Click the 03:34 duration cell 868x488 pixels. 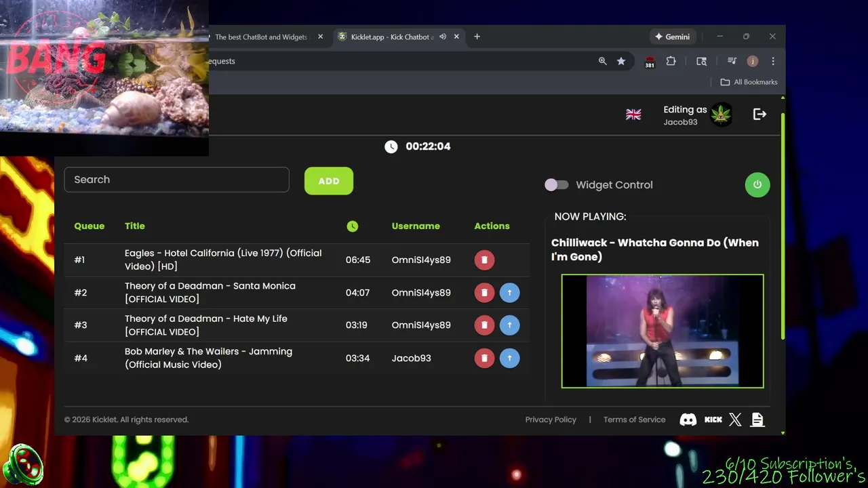click(357, 358)
